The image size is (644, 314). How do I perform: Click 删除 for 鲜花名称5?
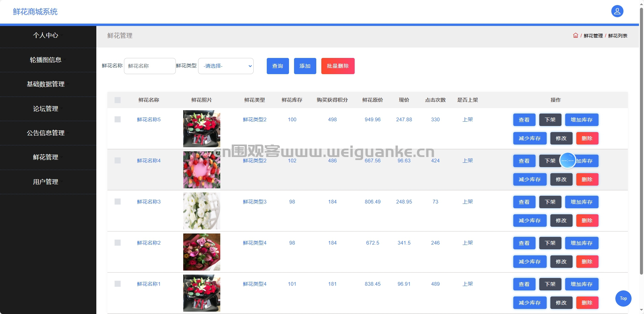pos(587,138)
